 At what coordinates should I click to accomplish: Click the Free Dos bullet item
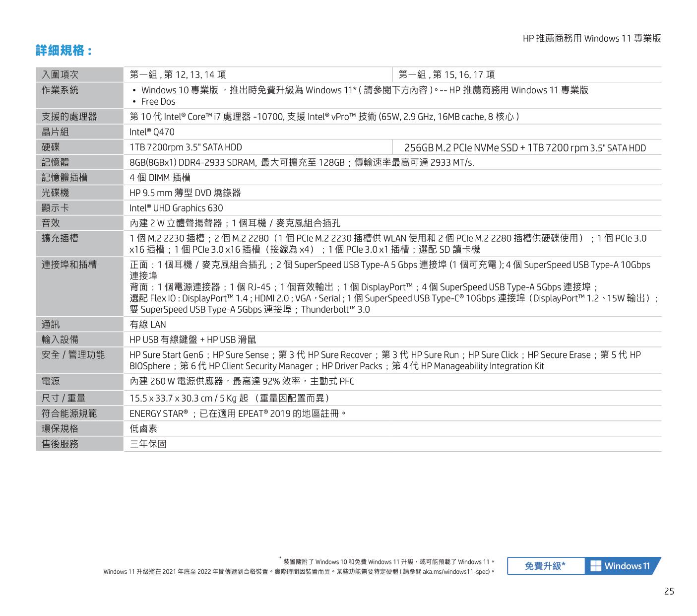158,102
